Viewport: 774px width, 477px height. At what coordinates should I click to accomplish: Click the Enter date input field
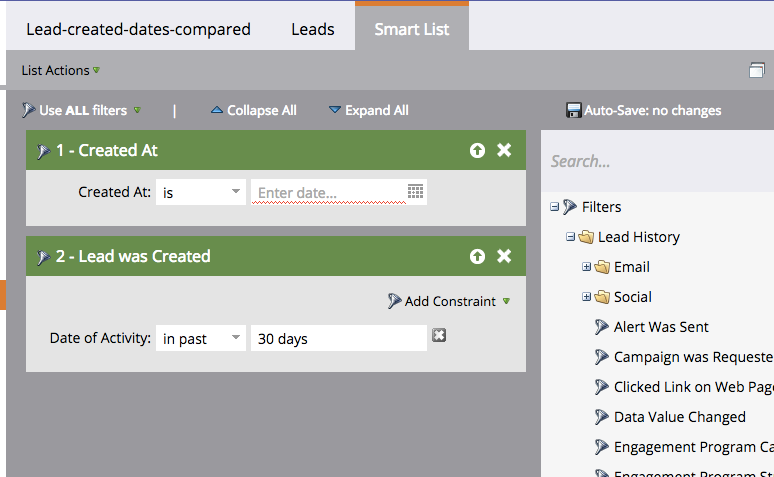(x=328, y=192)
